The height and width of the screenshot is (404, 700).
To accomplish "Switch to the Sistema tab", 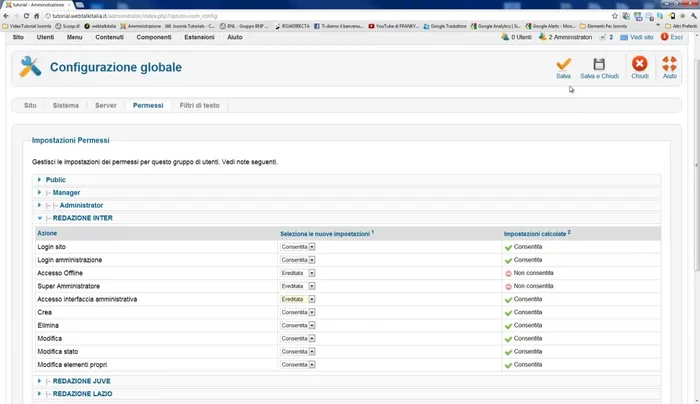I will coord(65,105).
